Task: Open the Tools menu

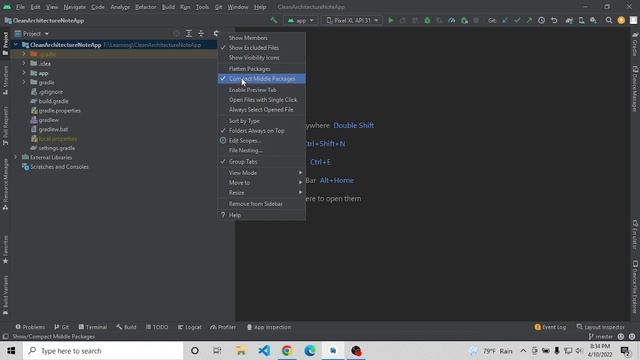Action: click(x=202, y=7)
